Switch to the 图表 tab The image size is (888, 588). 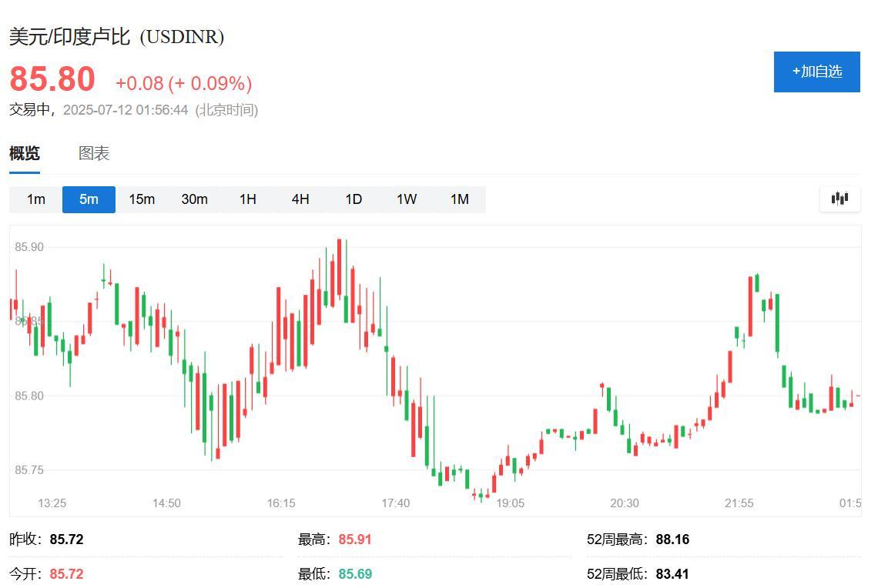[94, 153]
